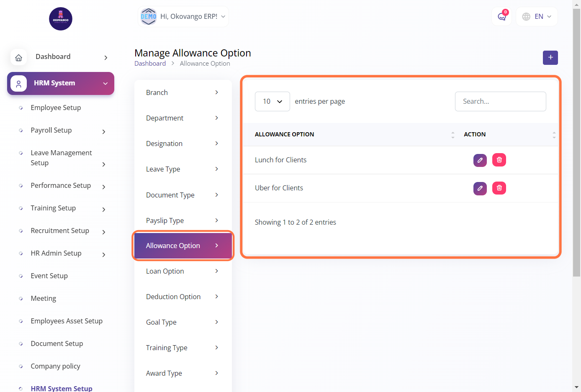Click the plus button to create allowance option

coord(550,58)
